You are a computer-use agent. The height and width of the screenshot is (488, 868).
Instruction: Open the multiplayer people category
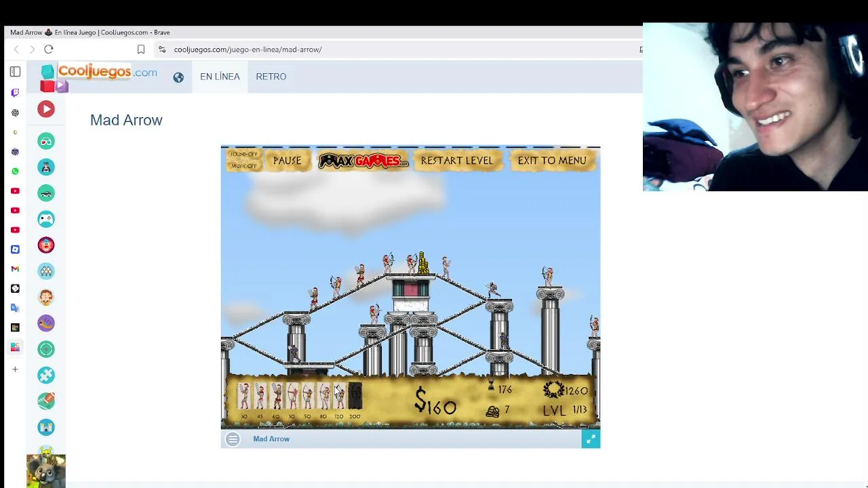coord(46,271)
